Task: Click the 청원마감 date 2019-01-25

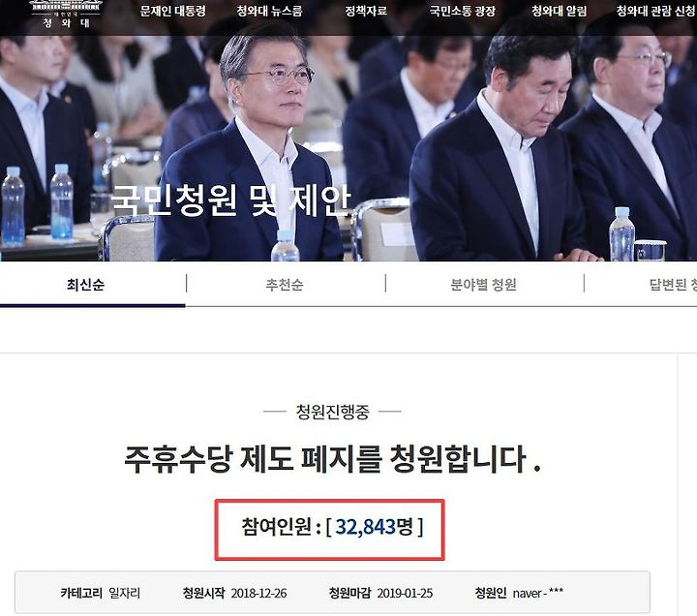Action: pyautogui.click(x=380, y=593)
